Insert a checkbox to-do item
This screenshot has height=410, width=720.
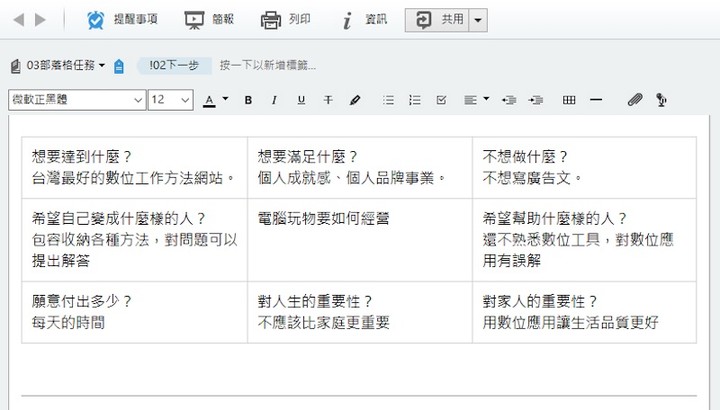pyautogui.click(x=442, y=100)
